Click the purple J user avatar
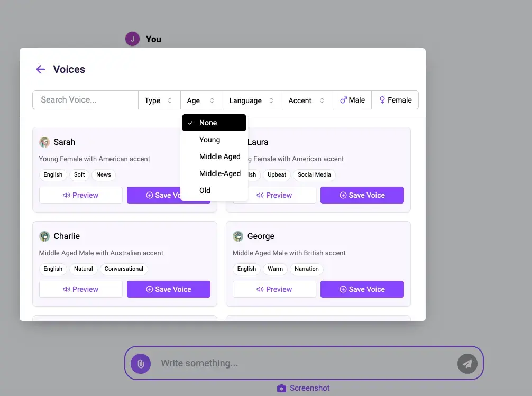The image size is (532, 396). tap(132, 39)
